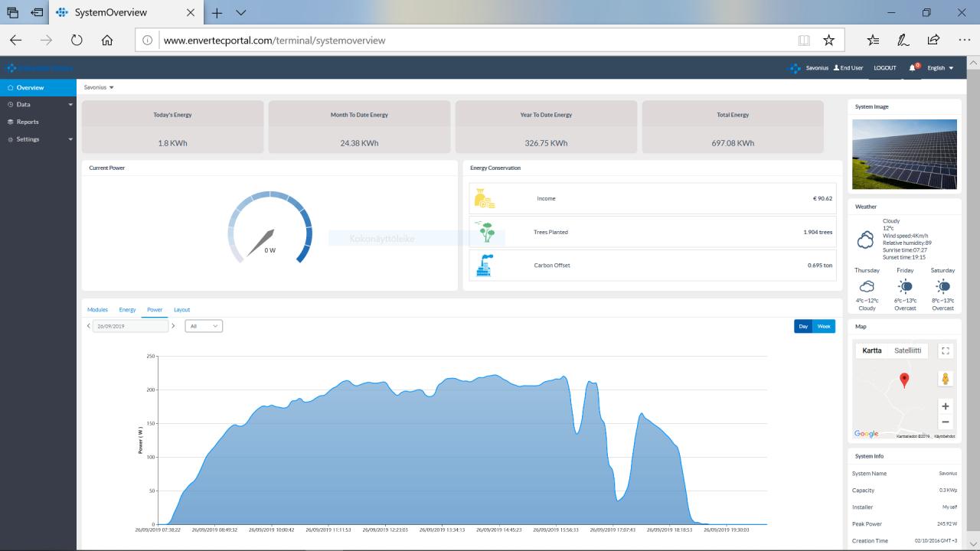Click the current weather cloud icon

(865, 240)
